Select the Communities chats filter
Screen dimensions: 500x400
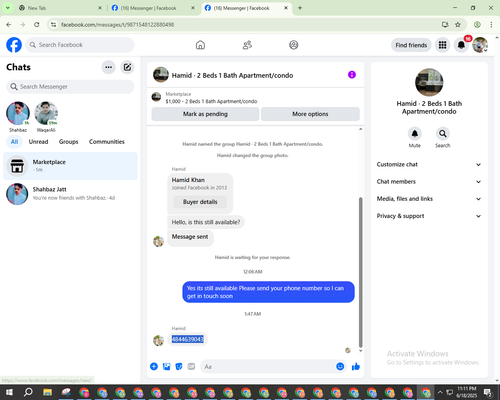pos(107,142)
